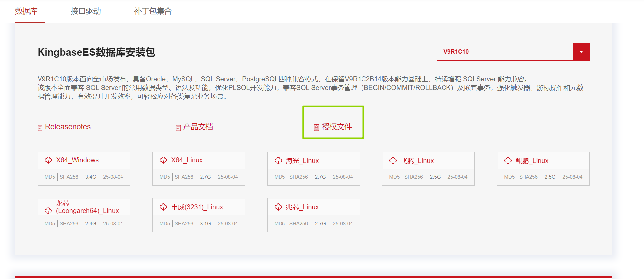The image size is (644, 279).
Task: View MD5 for 海光_Linux
Action: pyautogui.click(x=280, y=177)
